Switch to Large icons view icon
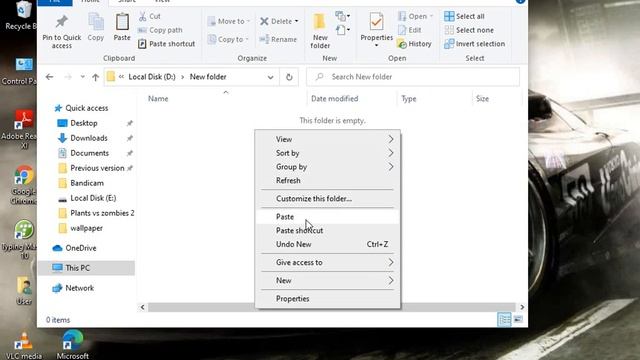 518,320
